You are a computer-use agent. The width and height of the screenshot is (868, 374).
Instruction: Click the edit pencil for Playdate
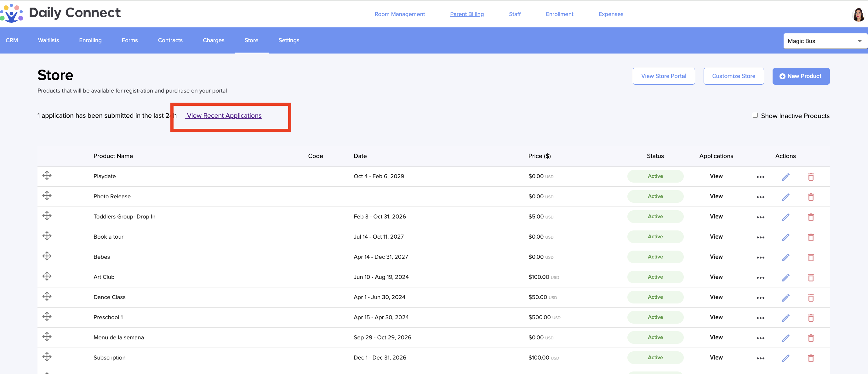[x=785, y=177]
